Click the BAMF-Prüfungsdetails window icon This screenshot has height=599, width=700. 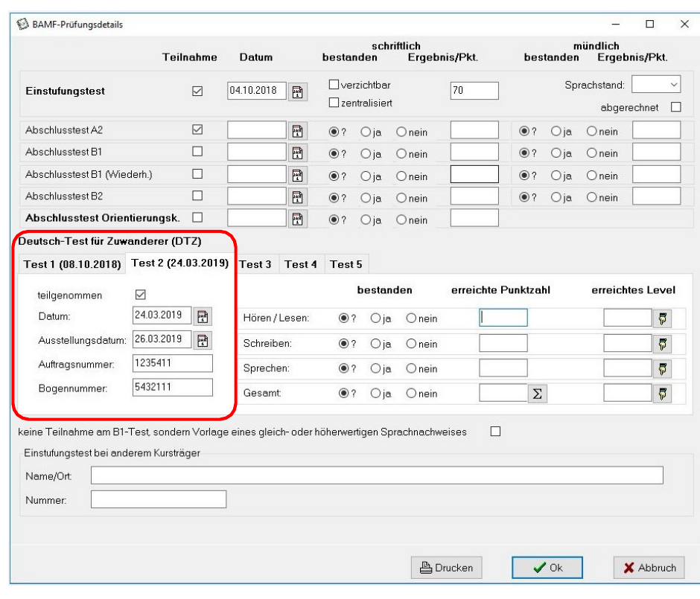[22, 24]
